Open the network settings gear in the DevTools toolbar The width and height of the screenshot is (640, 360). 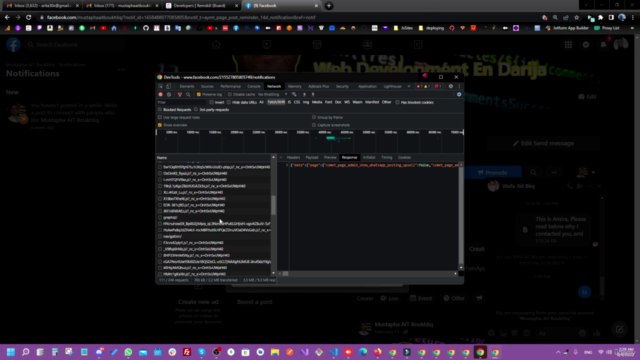459,94
